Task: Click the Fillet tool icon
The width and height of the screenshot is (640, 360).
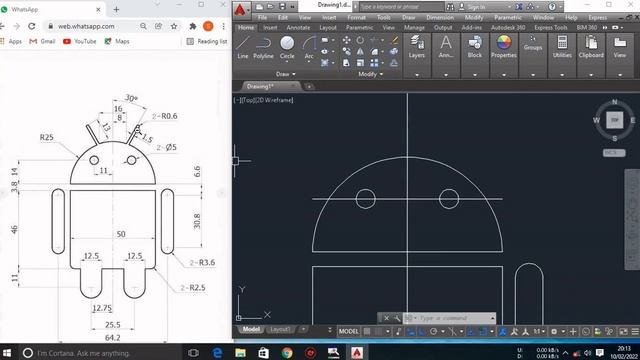Action: tap(374, 51)
